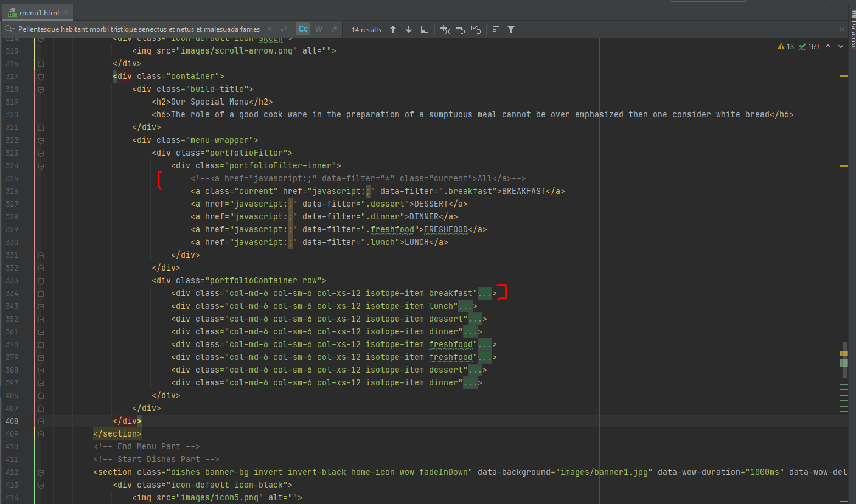The height and width of the screenshot is (504, 856).
Task: Expand folded freshfood div on line 370
Action: tap(485, 345)
